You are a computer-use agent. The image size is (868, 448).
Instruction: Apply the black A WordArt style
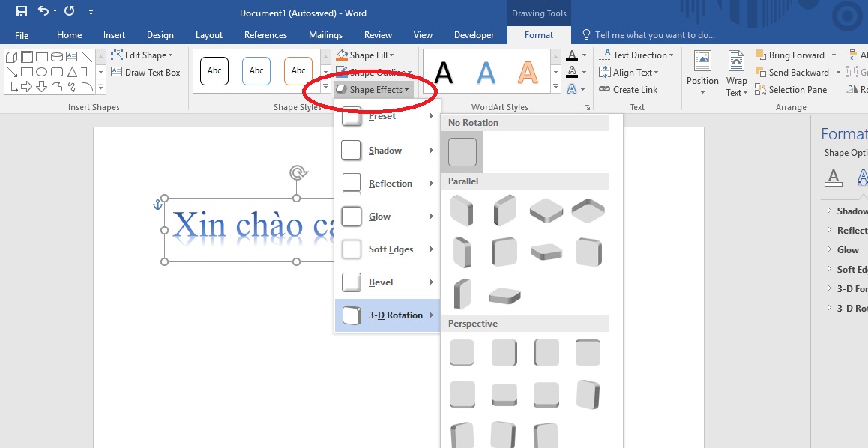(x=444, y=73)
